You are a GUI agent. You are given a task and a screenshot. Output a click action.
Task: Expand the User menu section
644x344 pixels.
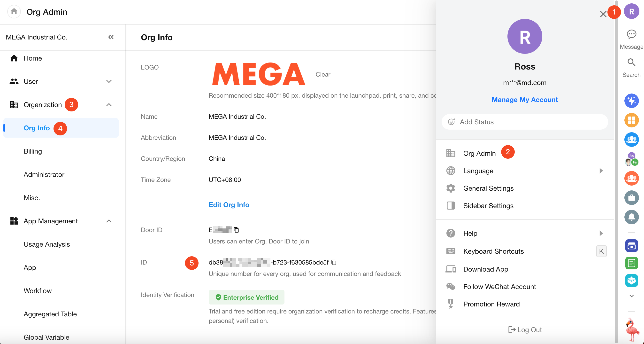pyautogui.click(x=109, y=81)
